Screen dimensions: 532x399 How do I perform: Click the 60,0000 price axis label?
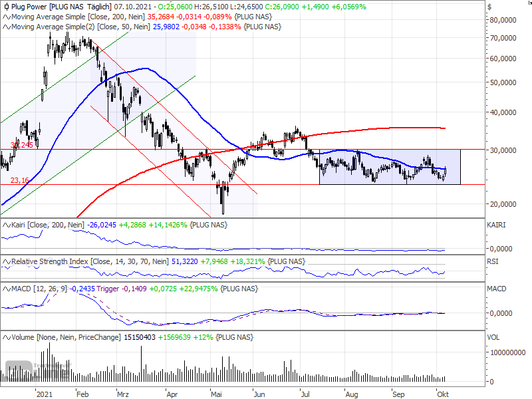pyautogui.click(x=503, y=59)
